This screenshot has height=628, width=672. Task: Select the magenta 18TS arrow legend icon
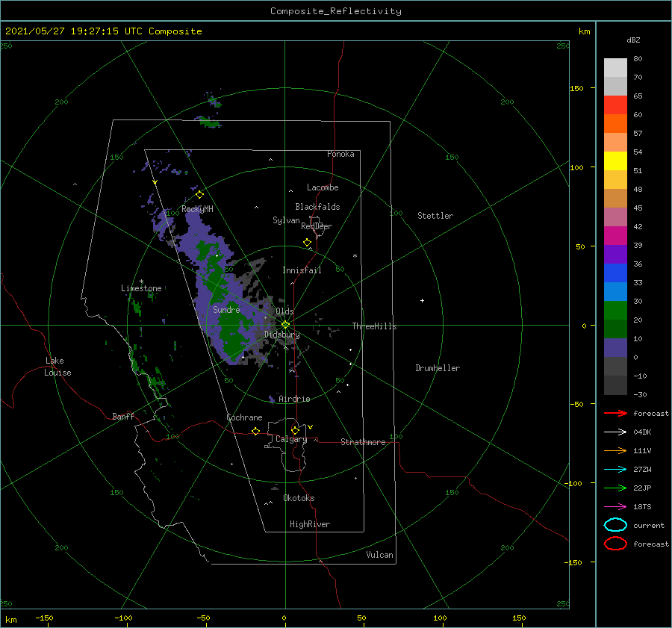615,507
